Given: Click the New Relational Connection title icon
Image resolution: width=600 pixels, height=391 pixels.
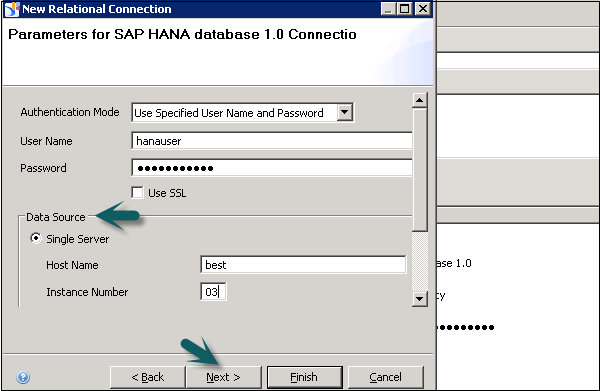Looking at the screenshot, I should pos(11,9).
